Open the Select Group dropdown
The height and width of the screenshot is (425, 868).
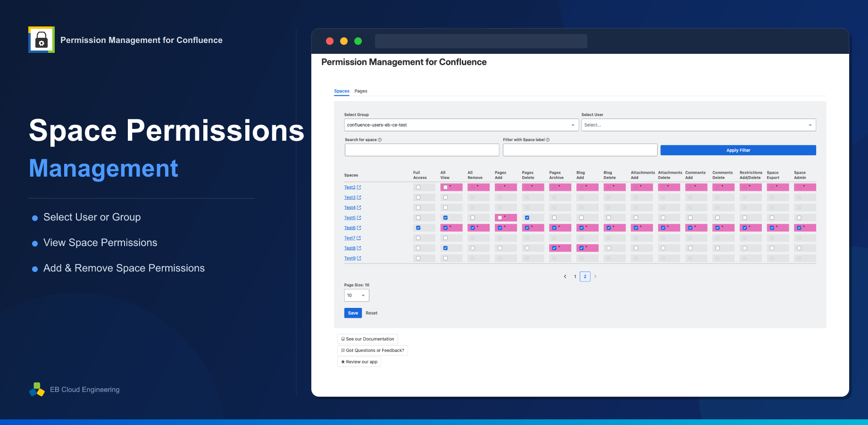click(461, 125)
